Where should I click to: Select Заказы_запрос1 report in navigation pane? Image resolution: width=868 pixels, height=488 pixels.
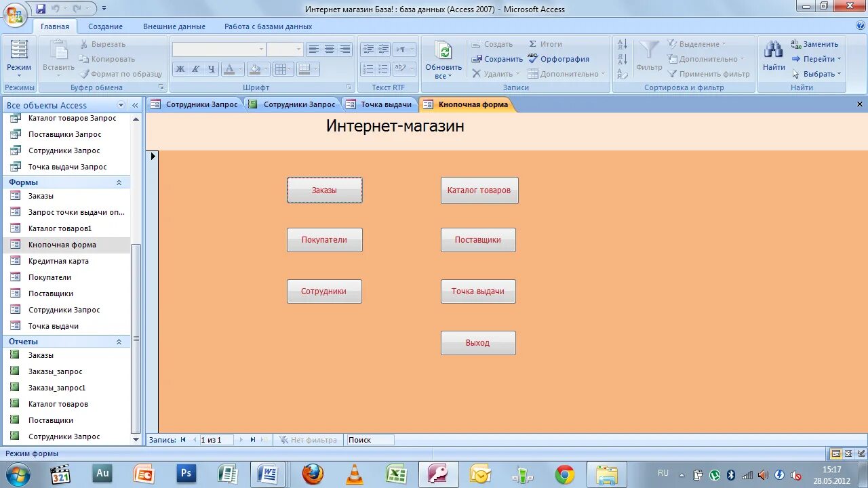tap(66, 388)
